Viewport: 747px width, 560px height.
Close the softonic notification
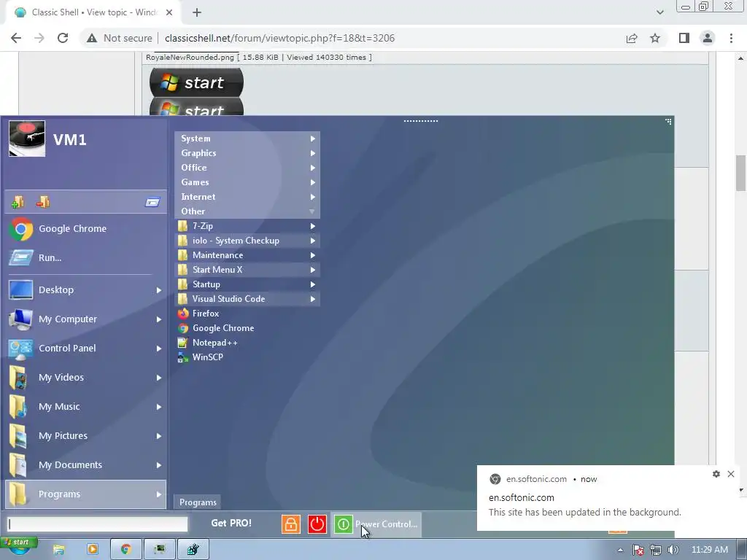click(731, 474)
